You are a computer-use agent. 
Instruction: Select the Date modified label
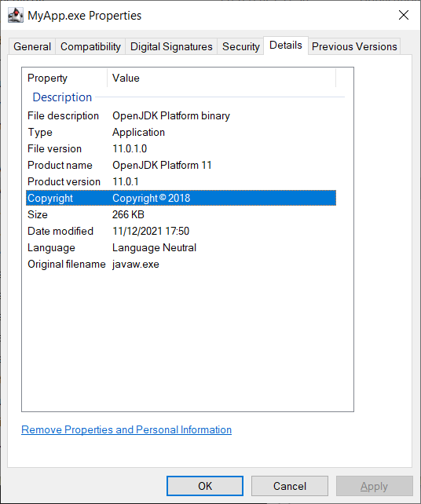click(x=60, y=231)
